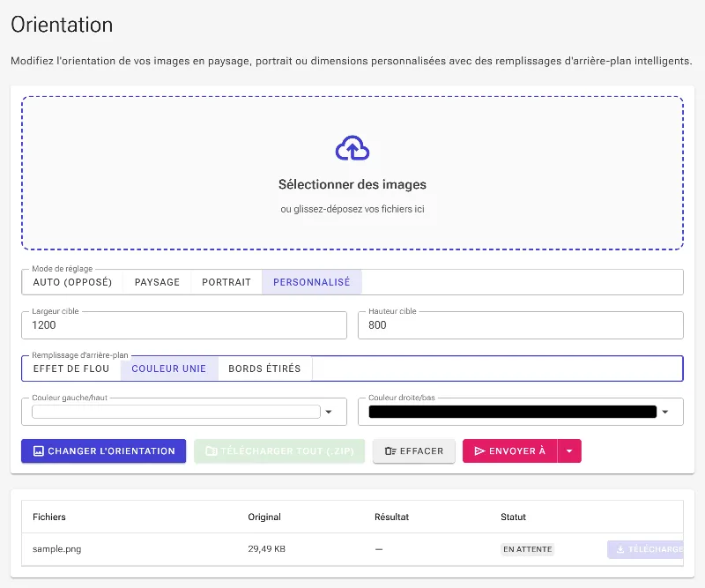Click the sample.png file name
This screenshot has height=588, width=705.
[57, 549]
